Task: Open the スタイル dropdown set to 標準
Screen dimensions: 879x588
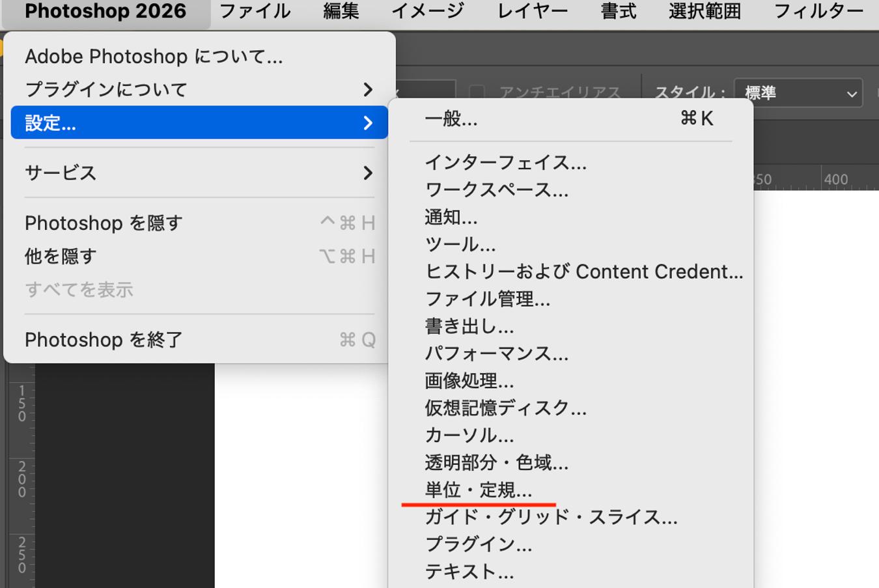Action: [x=798, y=93]
